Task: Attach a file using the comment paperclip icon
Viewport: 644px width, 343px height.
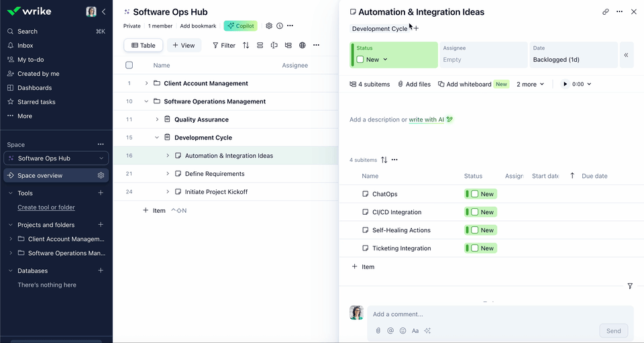Action: tap(378, 331)
